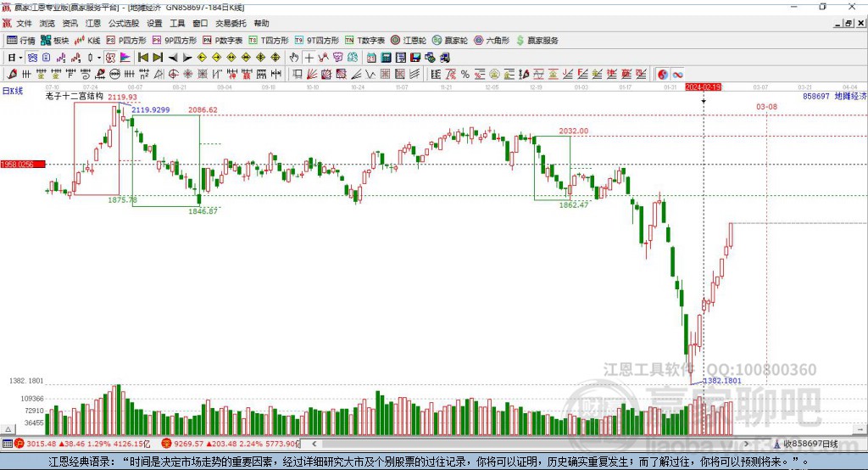The width and height of the screenshot is (868, 470).
Task: Open the calendar date icon
Action: pyautogui.click(x=371, y=58)
